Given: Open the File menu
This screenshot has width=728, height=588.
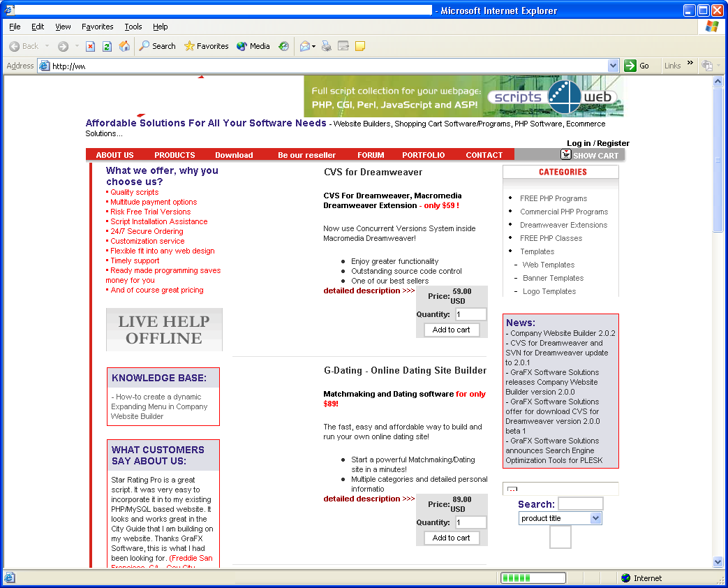Looking at the screenshot, I should click(15, 27).
